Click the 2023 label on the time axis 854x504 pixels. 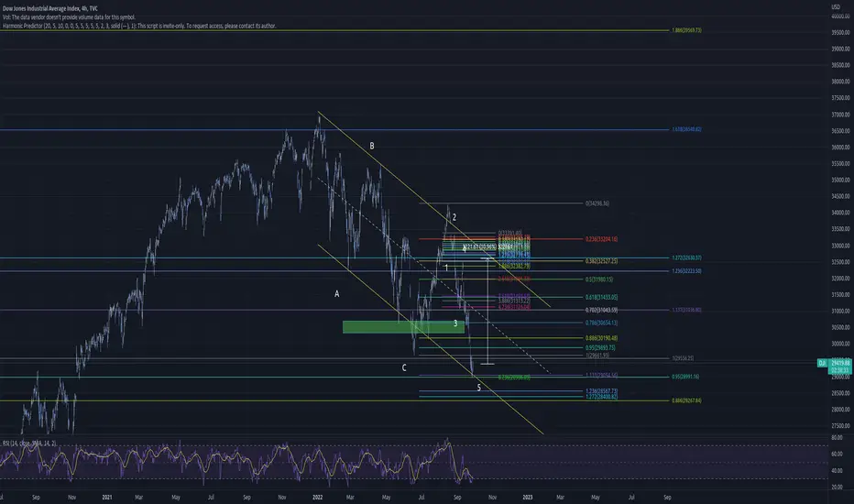(527, 497)
